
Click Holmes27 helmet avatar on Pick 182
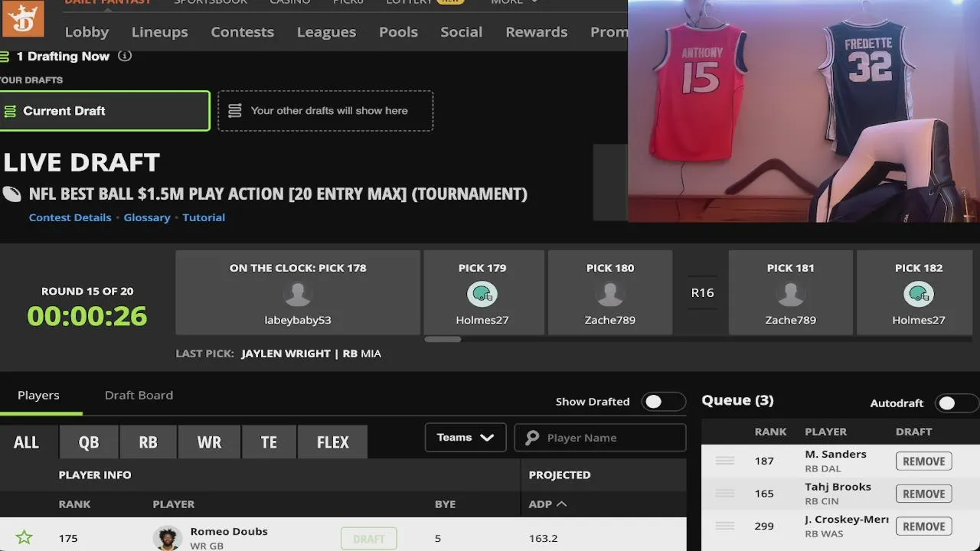(919, 294)
